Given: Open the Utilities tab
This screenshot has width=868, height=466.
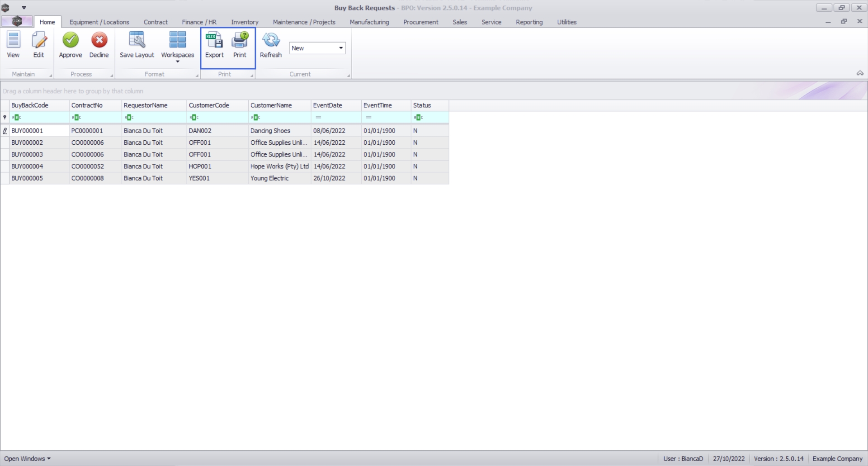Looking at the screenshot, I should pyautogui.click(x=566, y=22).
